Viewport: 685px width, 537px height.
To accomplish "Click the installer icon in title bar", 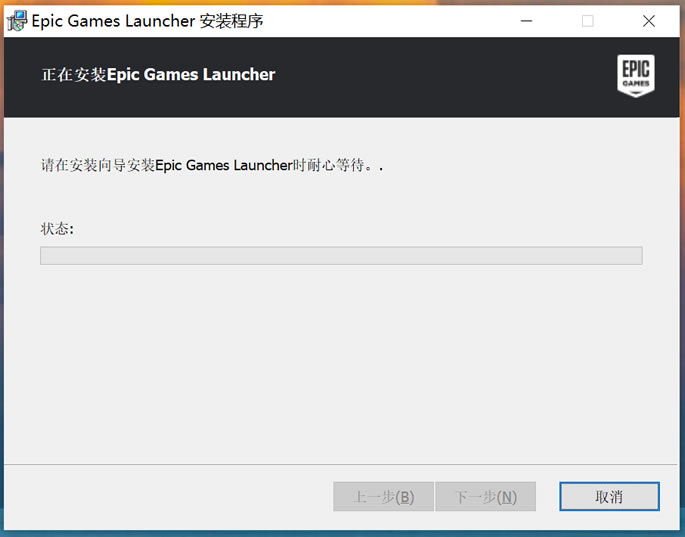I will point(17,21).
